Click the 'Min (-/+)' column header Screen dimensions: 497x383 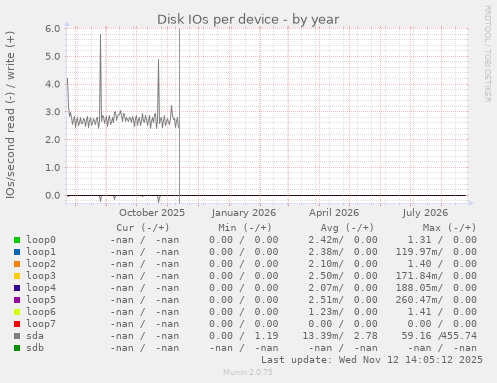pos(245,228)
